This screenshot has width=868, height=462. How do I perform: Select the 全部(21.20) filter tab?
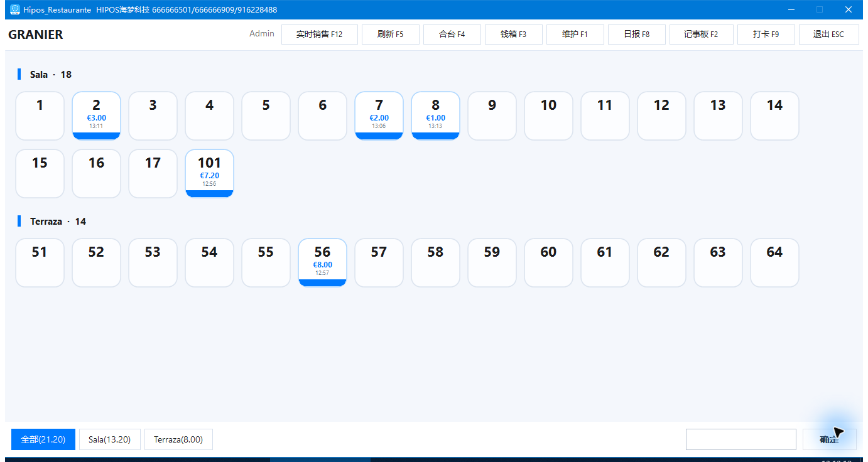43,439
